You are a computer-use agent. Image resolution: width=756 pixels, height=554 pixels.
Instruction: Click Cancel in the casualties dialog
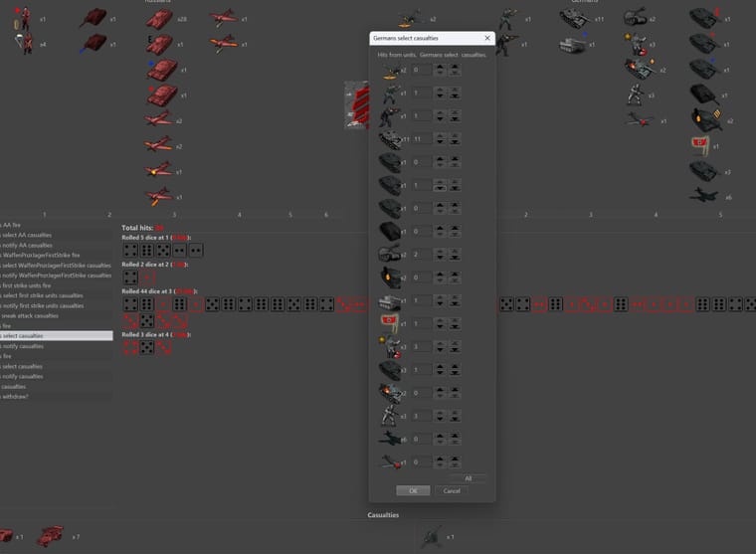click(452, 490)
